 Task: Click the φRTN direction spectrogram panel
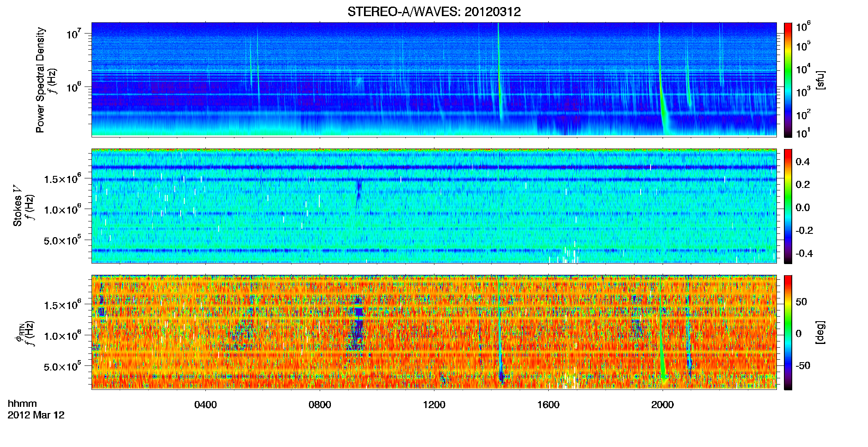(434, 332)
